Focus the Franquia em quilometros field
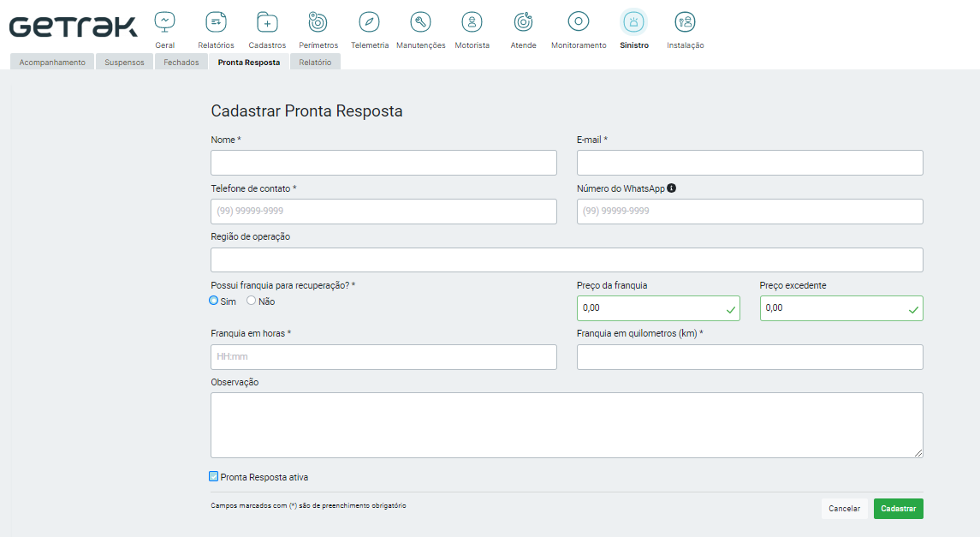The height and width of the screenshot is (537, 980). (750, 357)
